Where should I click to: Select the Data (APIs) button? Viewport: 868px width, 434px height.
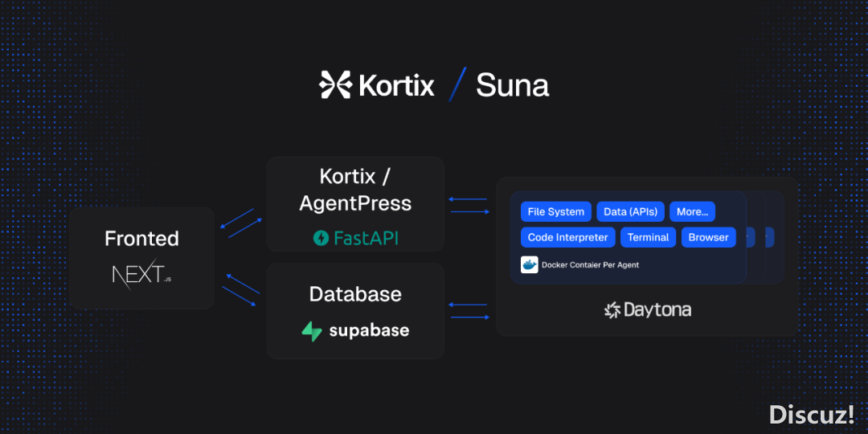(x=630, y=212)
